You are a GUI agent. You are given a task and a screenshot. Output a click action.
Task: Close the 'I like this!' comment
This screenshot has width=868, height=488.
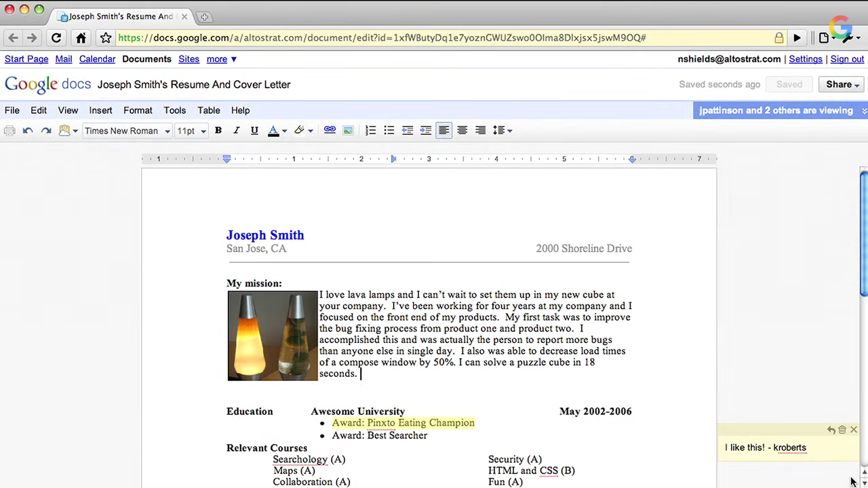(854, 430)
